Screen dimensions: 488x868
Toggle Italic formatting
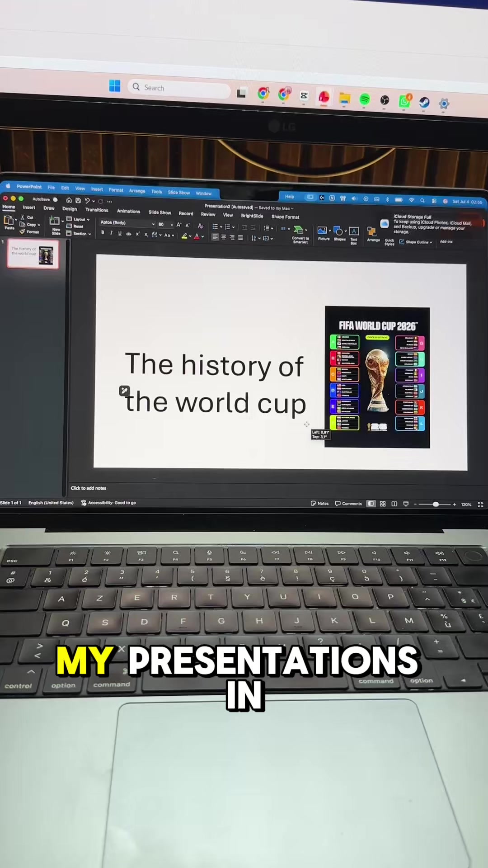click(x=111, y=233)
